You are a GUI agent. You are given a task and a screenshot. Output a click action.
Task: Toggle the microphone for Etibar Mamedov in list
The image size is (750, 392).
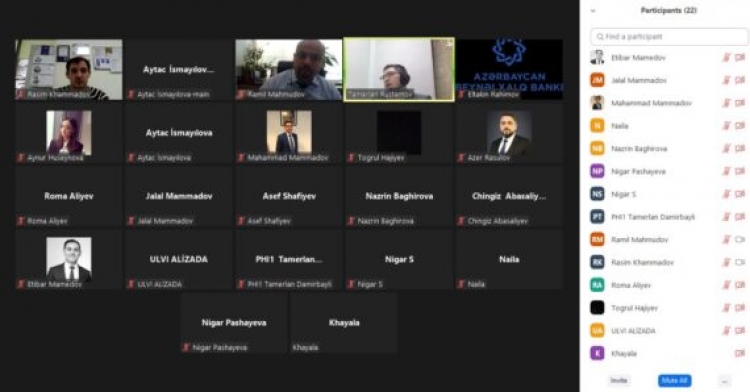tap(726, 57)
